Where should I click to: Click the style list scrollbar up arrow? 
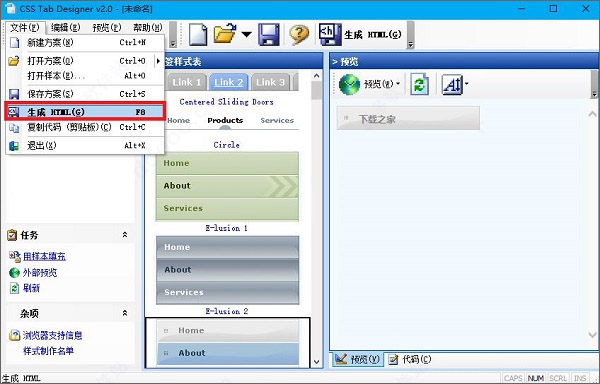(316, 76)
